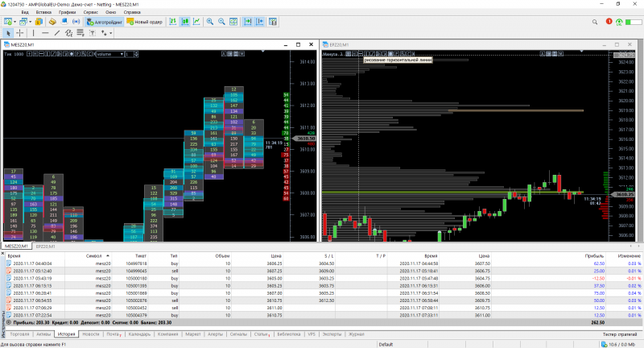Image resolution: width=644 pixels, height=348 pixels.
Task: Open Navigator coins icon
Action: (52, 22)
